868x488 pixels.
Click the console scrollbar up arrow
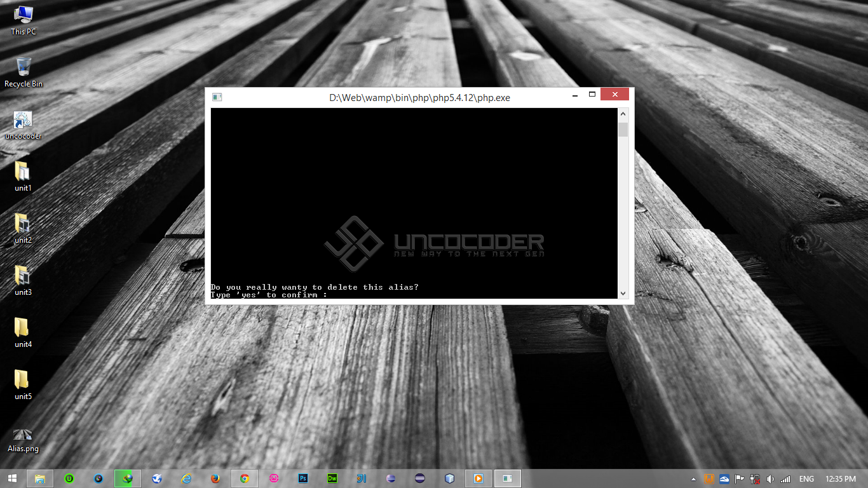(x=623, y=114)
